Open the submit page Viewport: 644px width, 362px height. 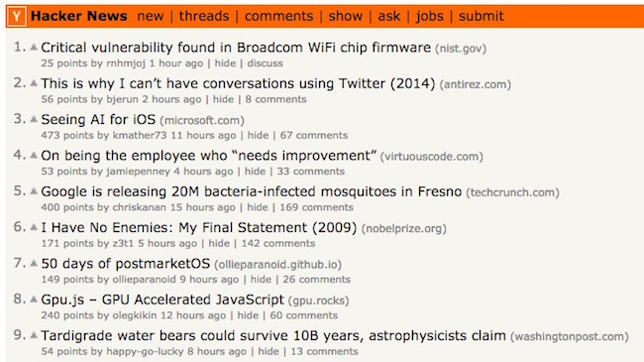tap(481, 16)
